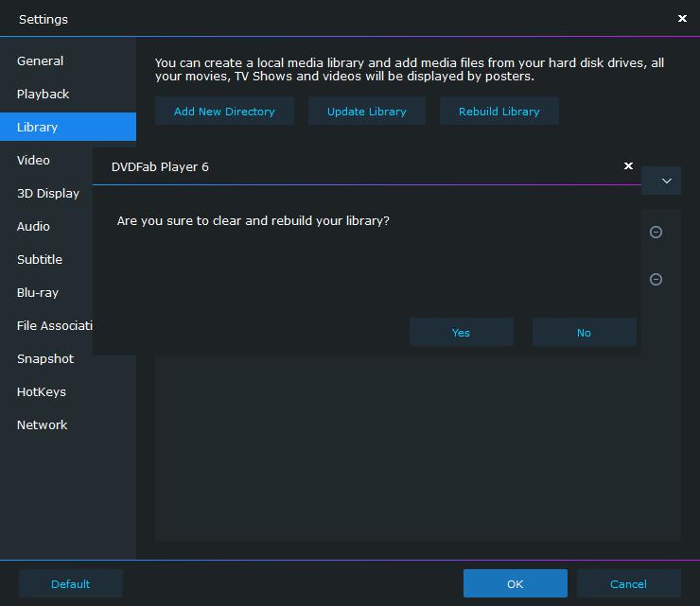The width and height of the screenshot is (700, 606).
Task: Cancel the Settings changes
Action: (x=628, y=583)
